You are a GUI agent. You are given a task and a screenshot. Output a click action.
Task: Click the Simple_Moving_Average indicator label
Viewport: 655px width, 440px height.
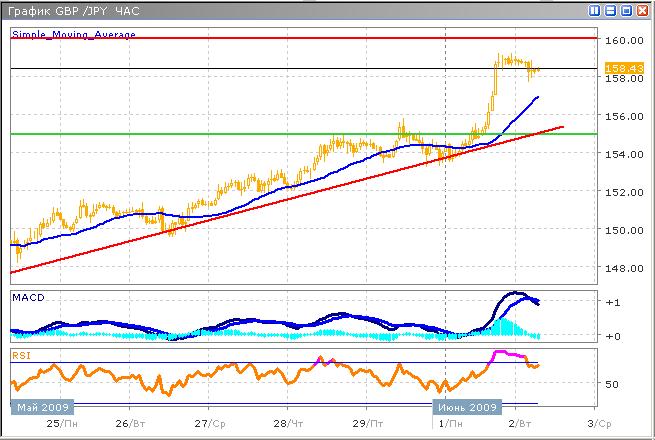[73, 34]
